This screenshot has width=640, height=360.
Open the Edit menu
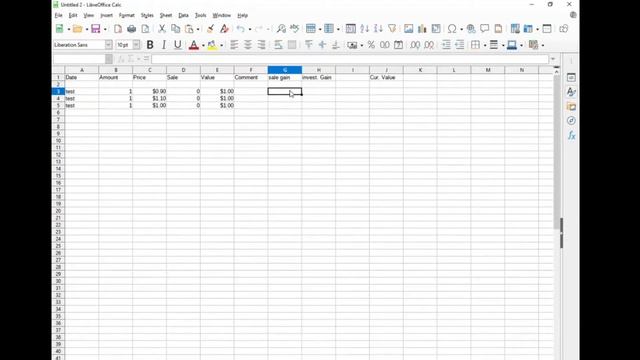tap(73, 16)
